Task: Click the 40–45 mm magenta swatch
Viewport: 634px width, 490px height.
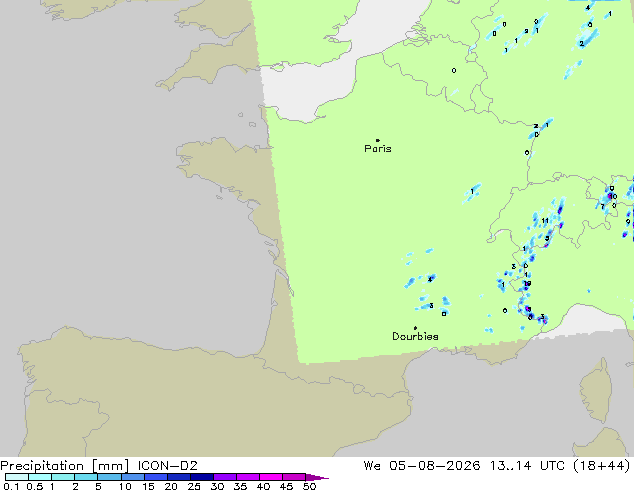Action: (x=271, y=477)
